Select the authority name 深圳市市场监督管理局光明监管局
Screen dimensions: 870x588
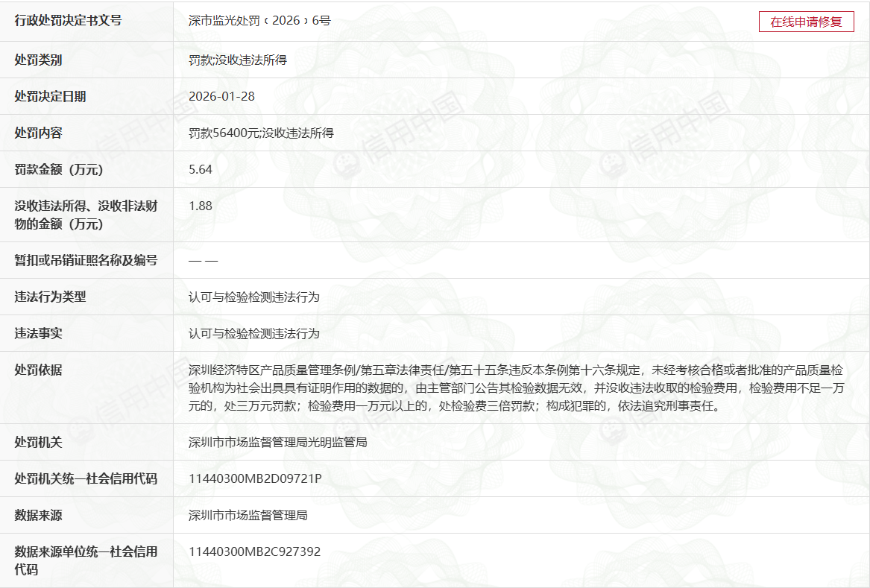(x=278, y=442)
